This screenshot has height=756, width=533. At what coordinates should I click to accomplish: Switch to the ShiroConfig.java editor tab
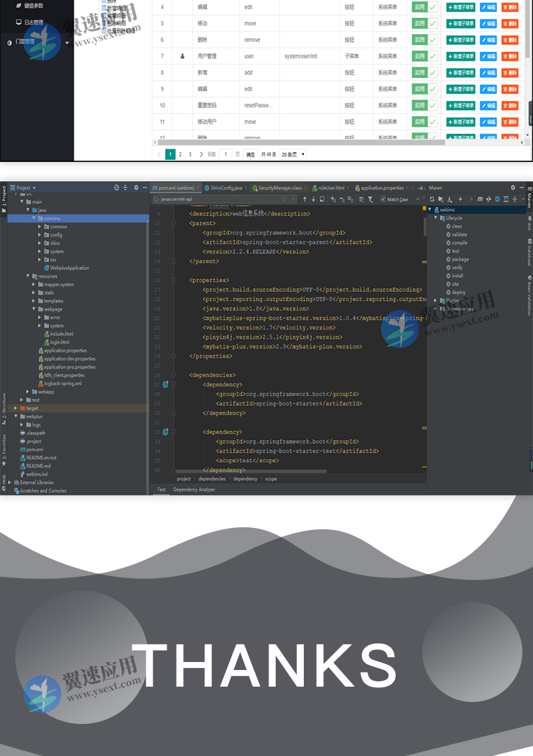226,188
